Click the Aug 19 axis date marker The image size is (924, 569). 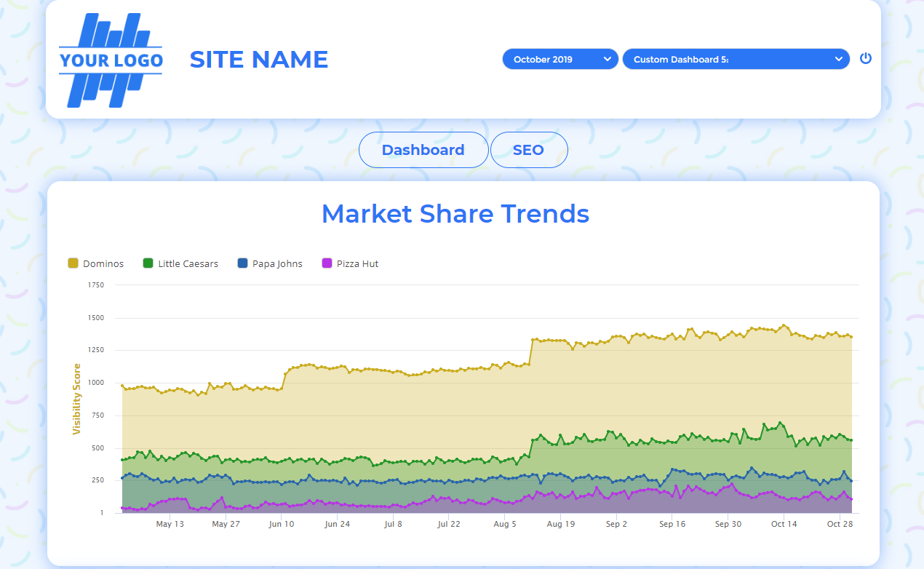[x=560, y=524]
